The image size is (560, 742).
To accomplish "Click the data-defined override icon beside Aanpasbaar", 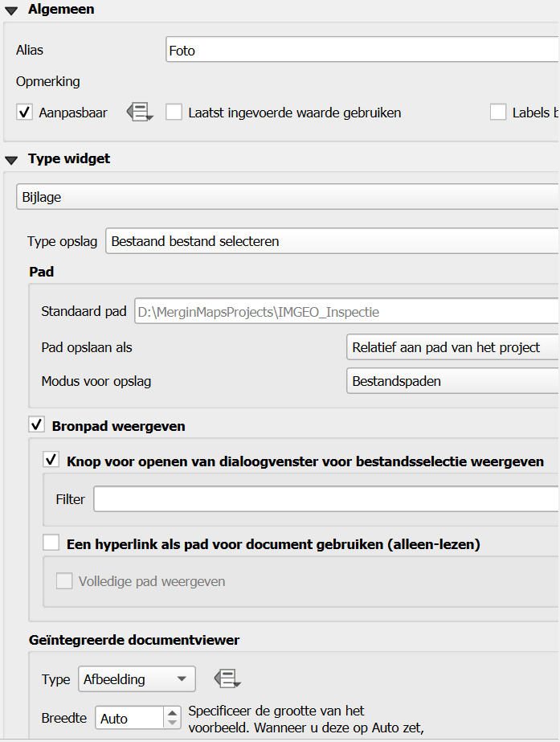I will click(139, 113).
